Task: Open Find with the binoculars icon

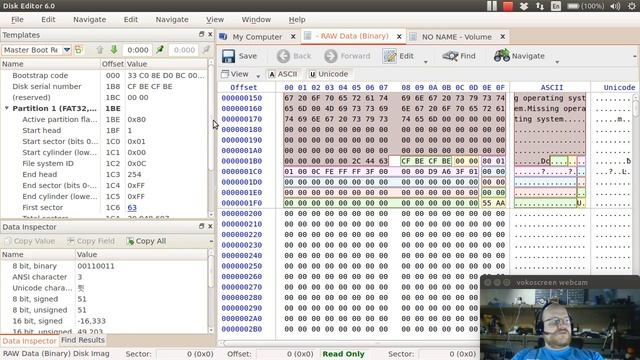Action: point(450,56)
